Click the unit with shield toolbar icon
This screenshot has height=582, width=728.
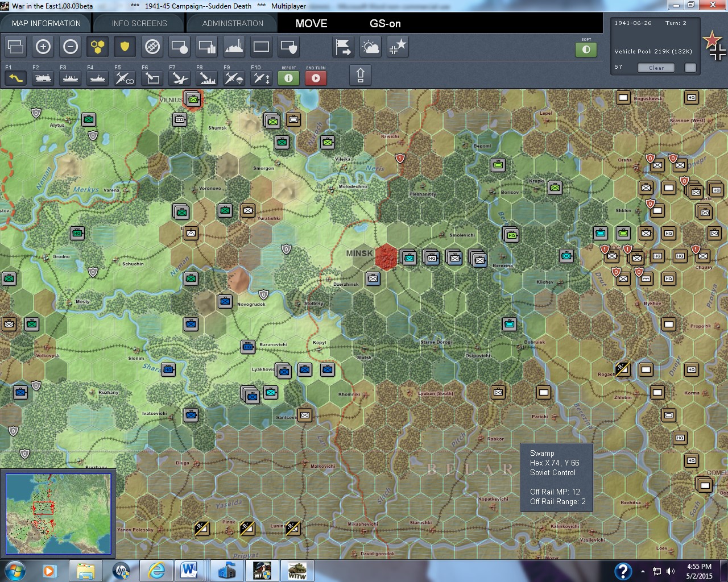(x=289, y=47)
